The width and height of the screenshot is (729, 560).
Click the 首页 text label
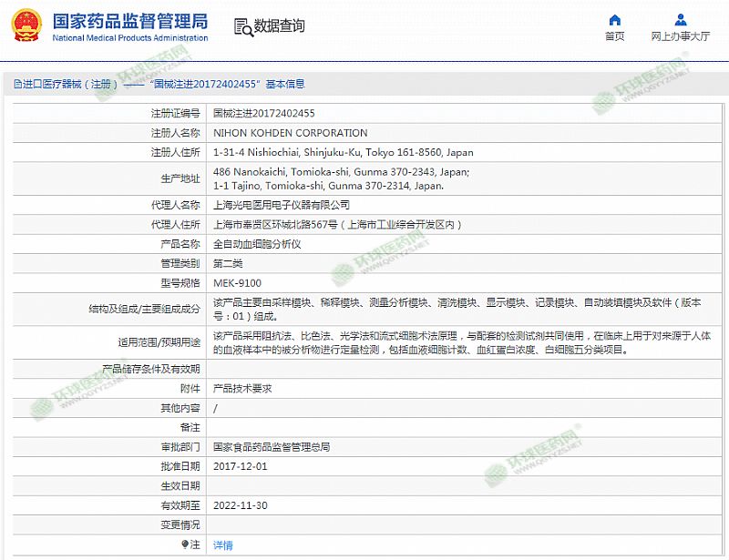click(615, 36)
